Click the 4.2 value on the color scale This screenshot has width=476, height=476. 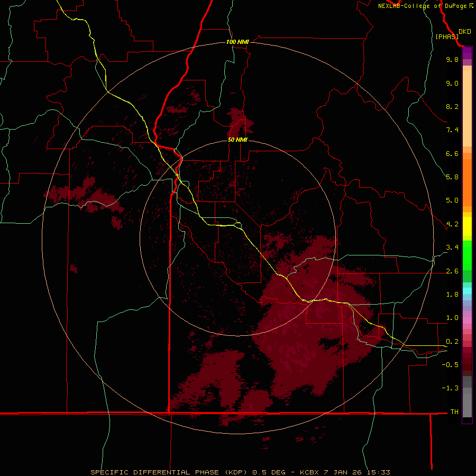point(452,224)
